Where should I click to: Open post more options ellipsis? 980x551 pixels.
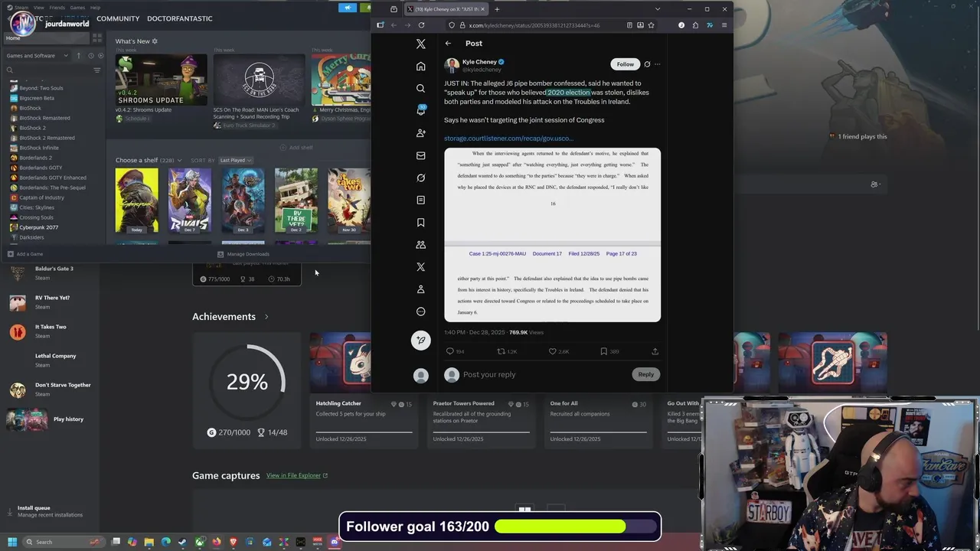pos(657,64)
